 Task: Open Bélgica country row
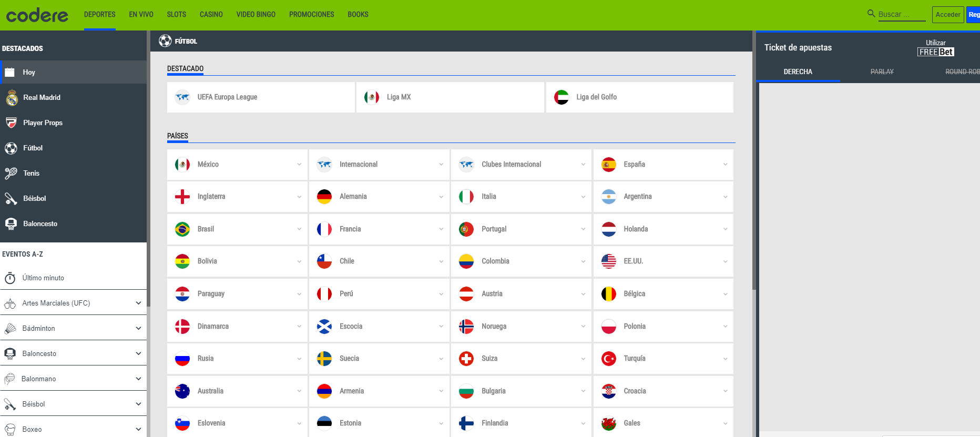coord(663,294)
